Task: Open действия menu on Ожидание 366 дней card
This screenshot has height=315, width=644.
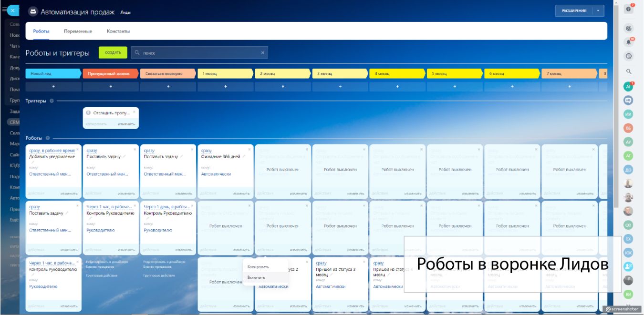Action: (x=208, y=193)
